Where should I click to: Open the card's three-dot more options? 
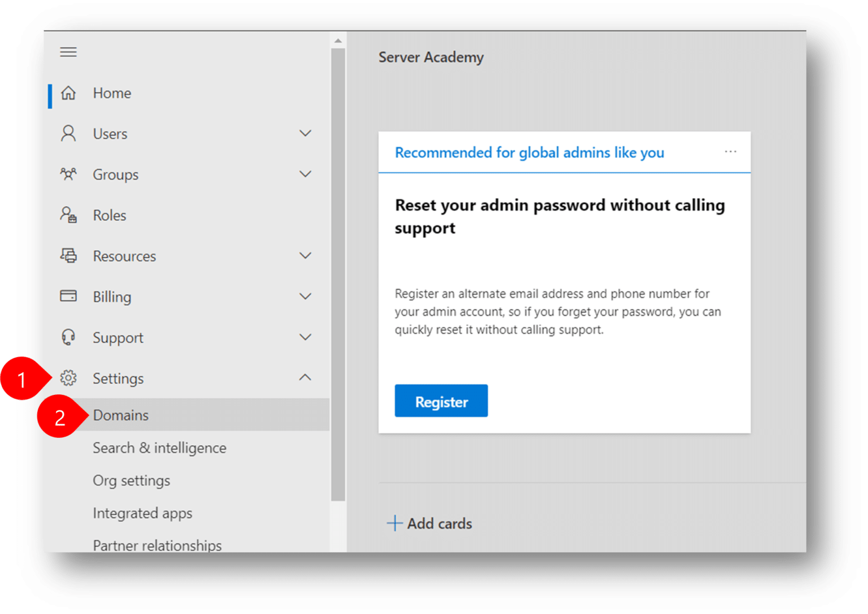pyautogui.click(x=730, y=152)
